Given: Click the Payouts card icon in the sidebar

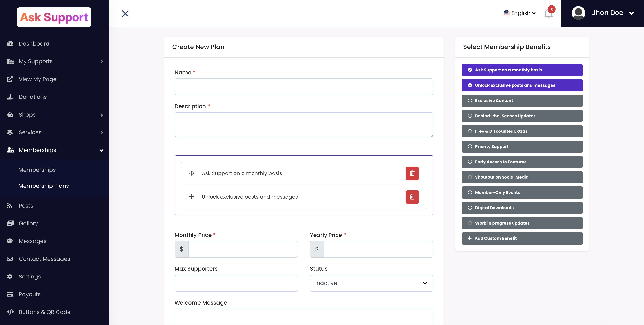Looking at the screenshot, I should click(x=10, y=294).
